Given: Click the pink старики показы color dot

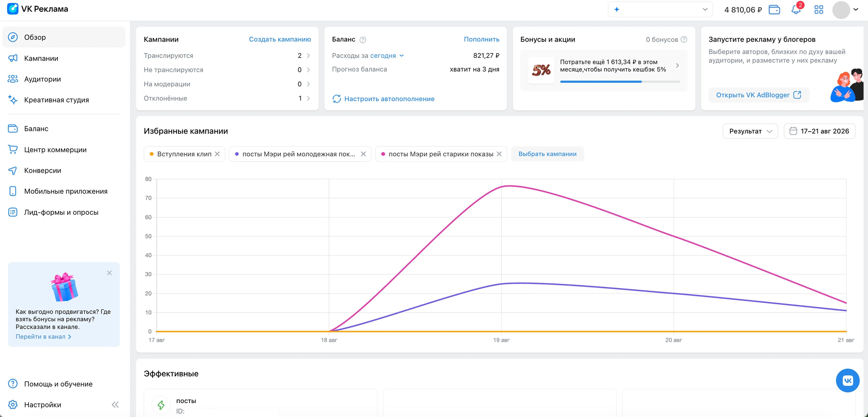Looking at the screenshot, I should (383, 154).
